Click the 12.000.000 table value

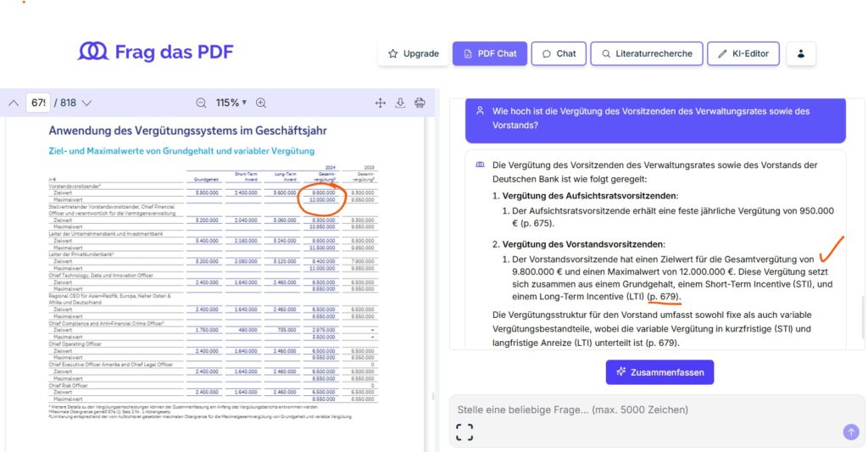[322, 200]
